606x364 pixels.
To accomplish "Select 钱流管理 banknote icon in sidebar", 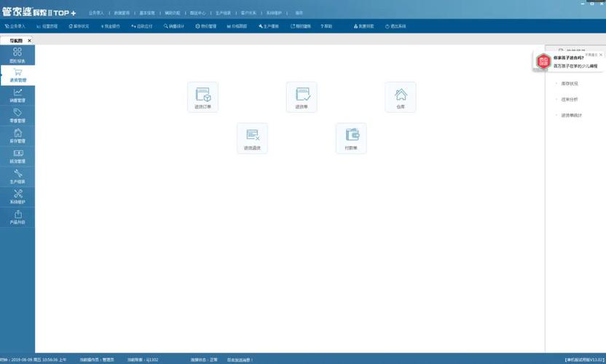I will click(x=17, y=156).
